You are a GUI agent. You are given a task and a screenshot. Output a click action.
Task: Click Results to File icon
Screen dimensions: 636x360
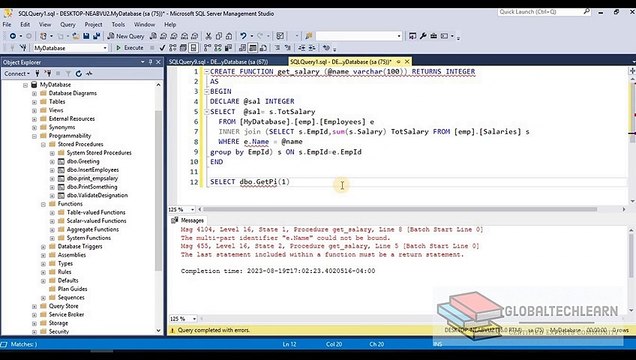(263, 48)
